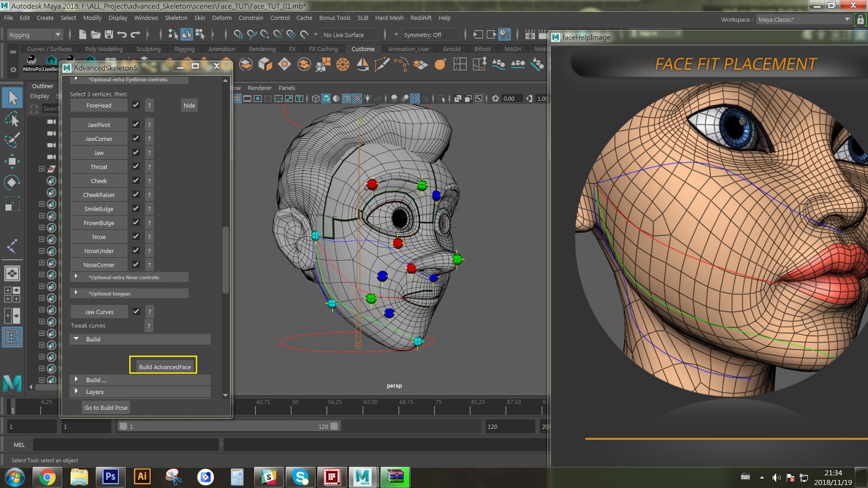Uncheck the Throat checkbox in AdvancedSkeleton5
868x488 pixels.
click(x=136, y=166)
